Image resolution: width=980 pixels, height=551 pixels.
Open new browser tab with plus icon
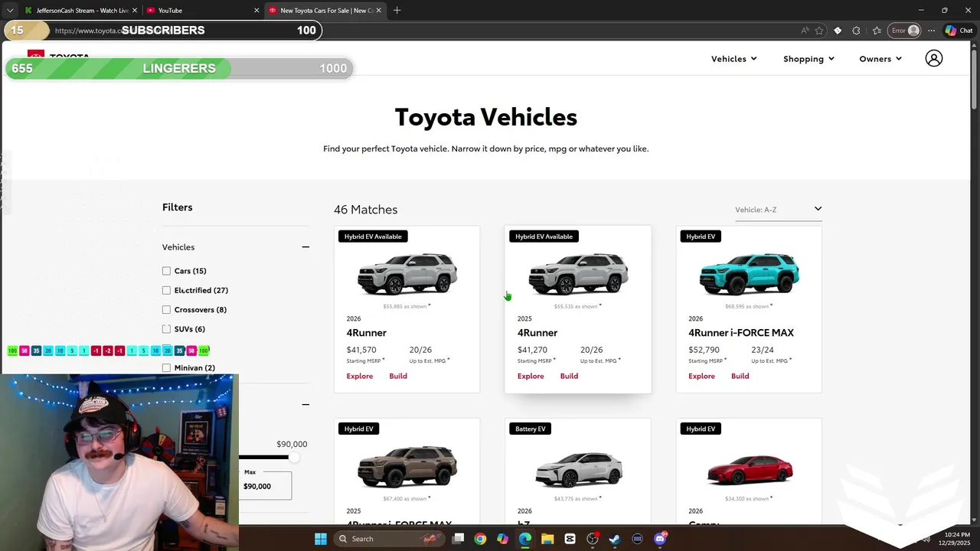[x=397, y=10]
